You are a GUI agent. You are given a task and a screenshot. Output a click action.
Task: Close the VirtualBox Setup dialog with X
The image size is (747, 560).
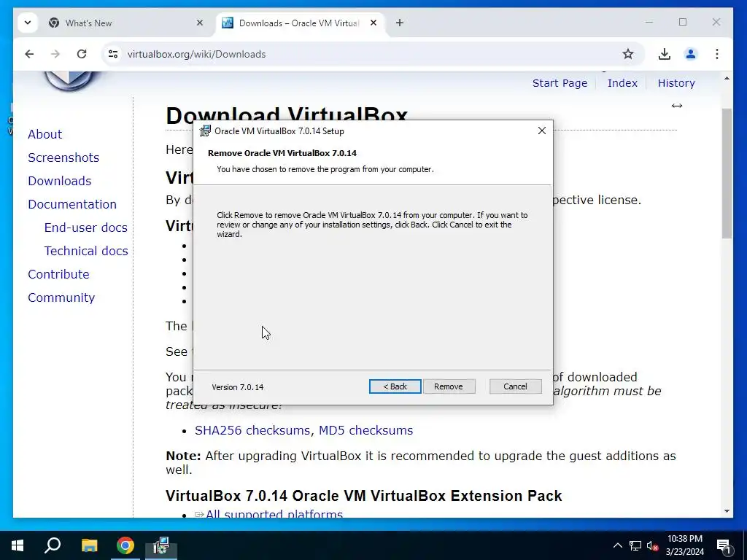(x=542, y=131)
